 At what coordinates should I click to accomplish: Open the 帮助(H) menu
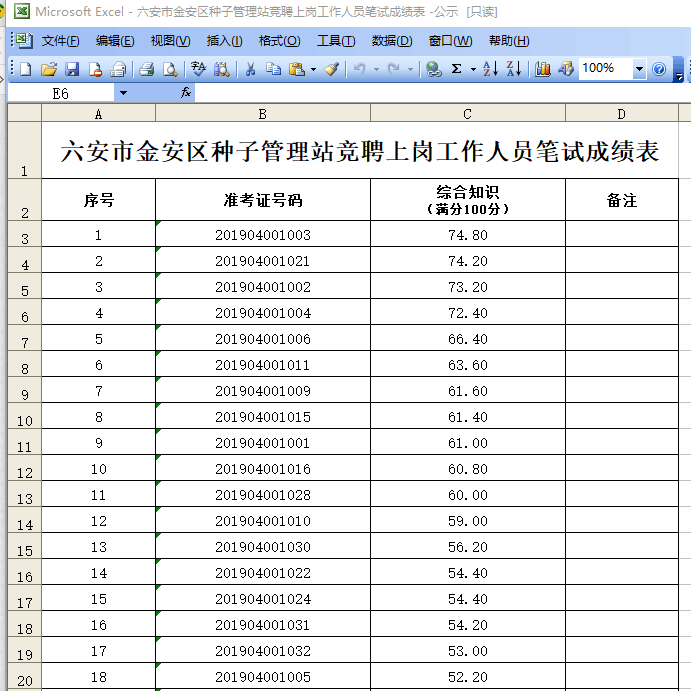coord(509,41)
